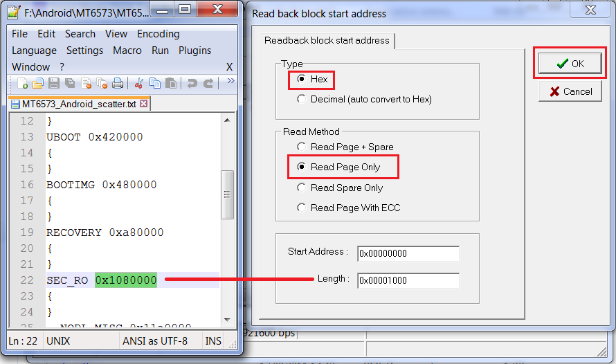Click the INS insert mode status field
Screen dimensions: 616x364
(x=213, y=341)
